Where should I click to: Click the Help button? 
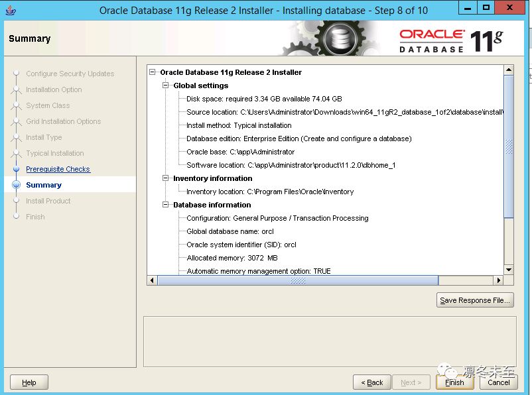[x=29, y=382]
